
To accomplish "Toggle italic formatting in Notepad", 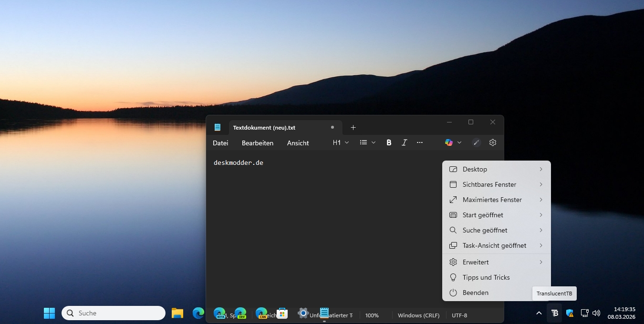I will [405, 142].
